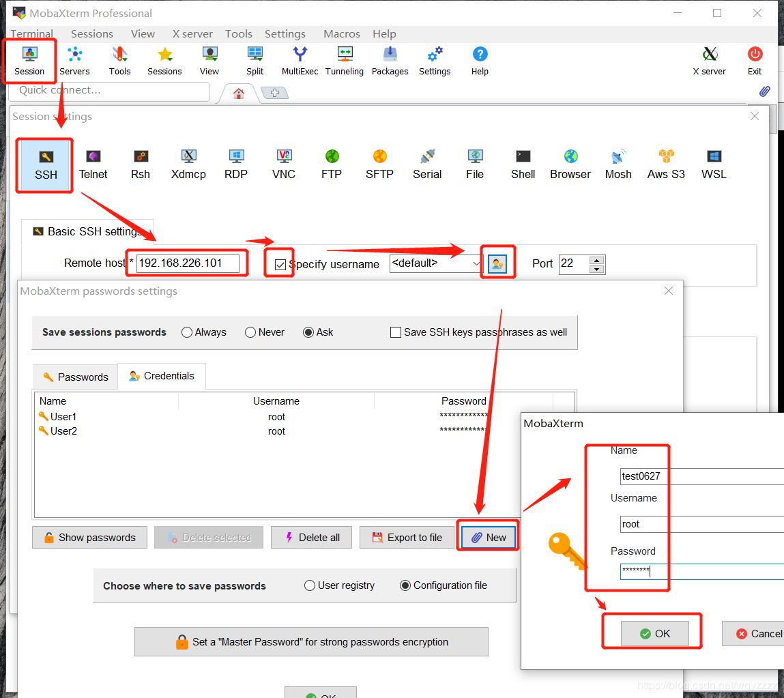Click the Quick connect input field
This screenshot has width=784, height=698.
pyautogui.click(x=109, y=90)
